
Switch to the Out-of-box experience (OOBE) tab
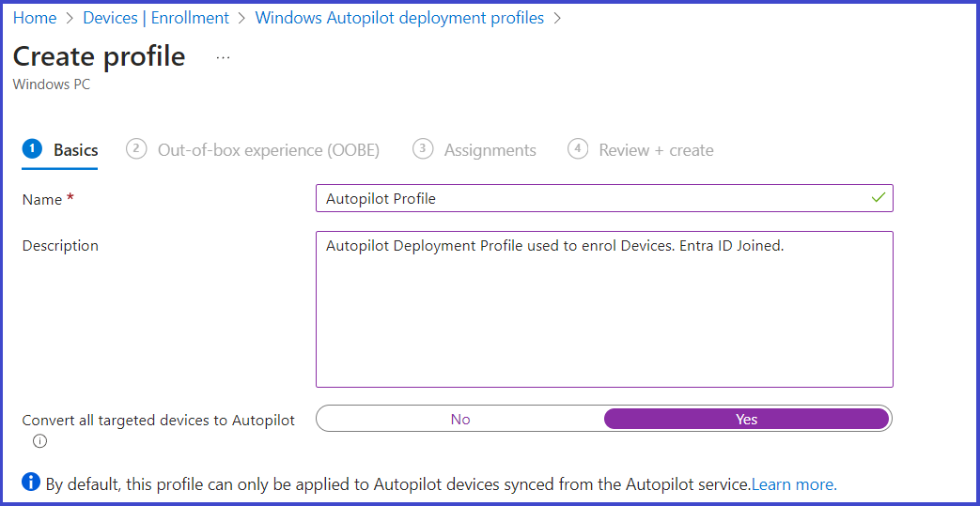(268, 150)
